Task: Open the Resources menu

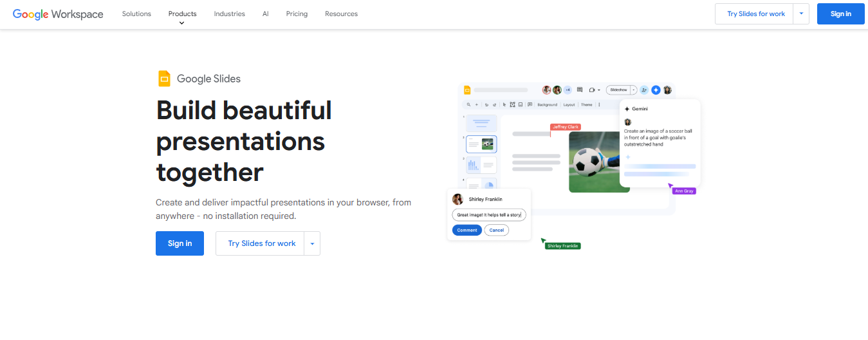Action: point(341,14)
